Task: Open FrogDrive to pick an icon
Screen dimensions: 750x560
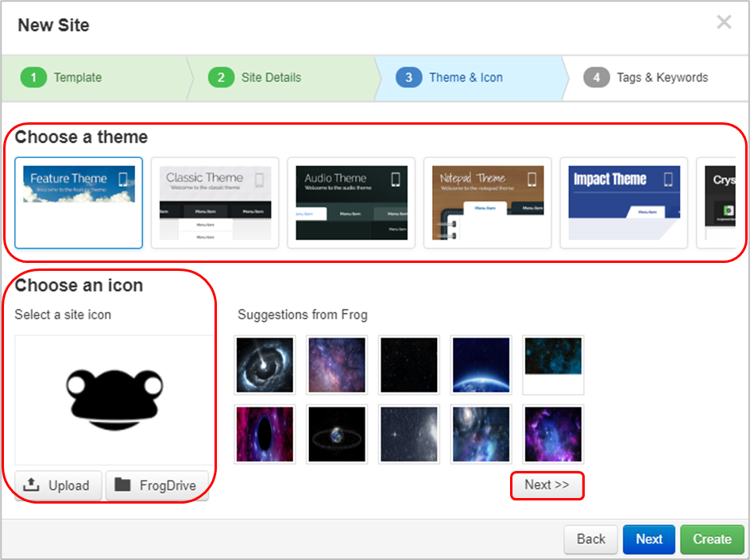Action: click(157, 485)
